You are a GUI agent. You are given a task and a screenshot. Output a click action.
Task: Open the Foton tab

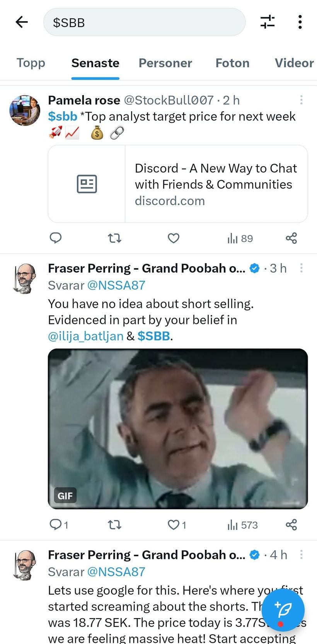tap(232, 63)
